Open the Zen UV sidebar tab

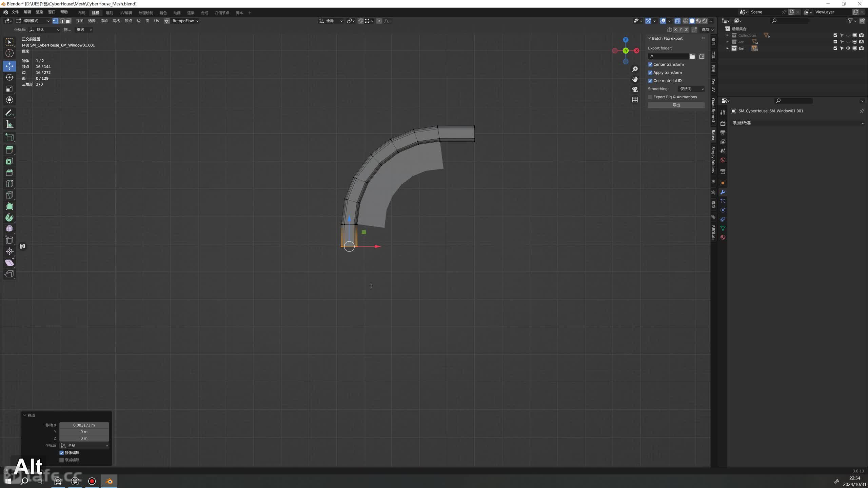tap(713, 85)
